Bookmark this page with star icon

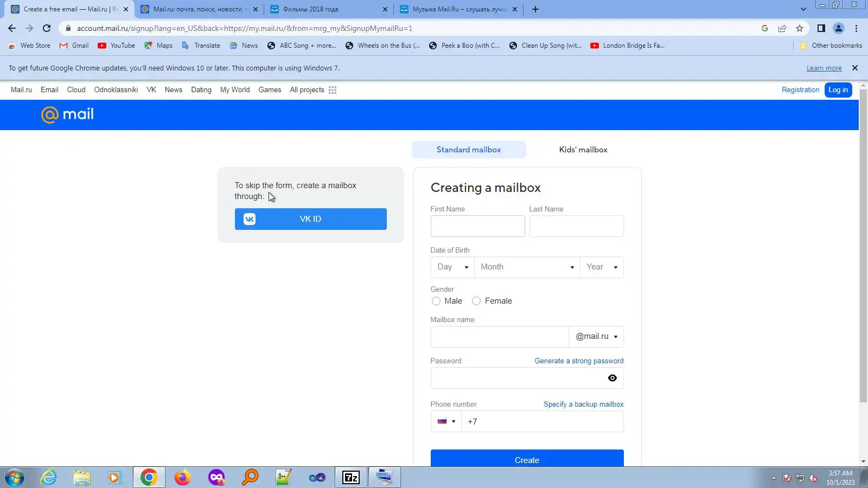pos(800,28)
